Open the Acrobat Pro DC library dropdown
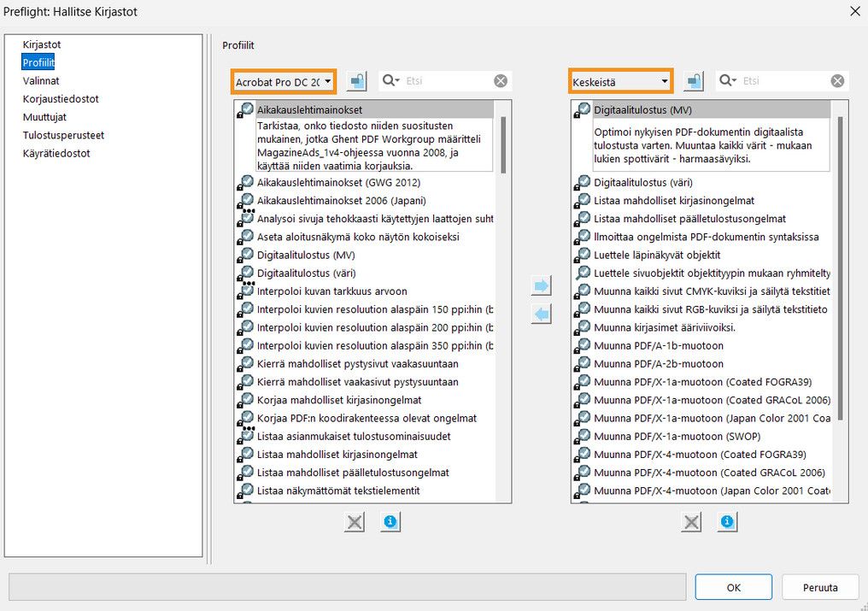 tap(284, 82)
